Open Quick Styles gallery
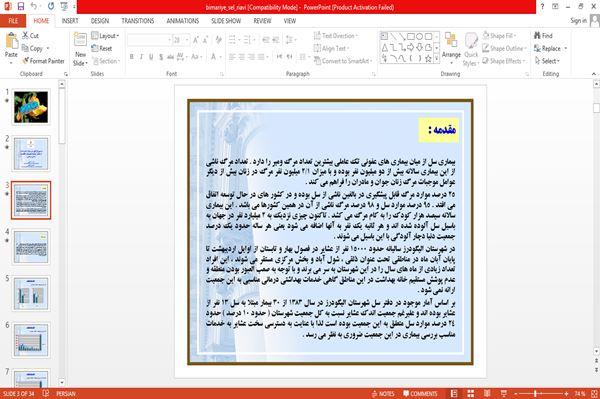The width and height of the screenshot is (600, 399). coord(471,50)
